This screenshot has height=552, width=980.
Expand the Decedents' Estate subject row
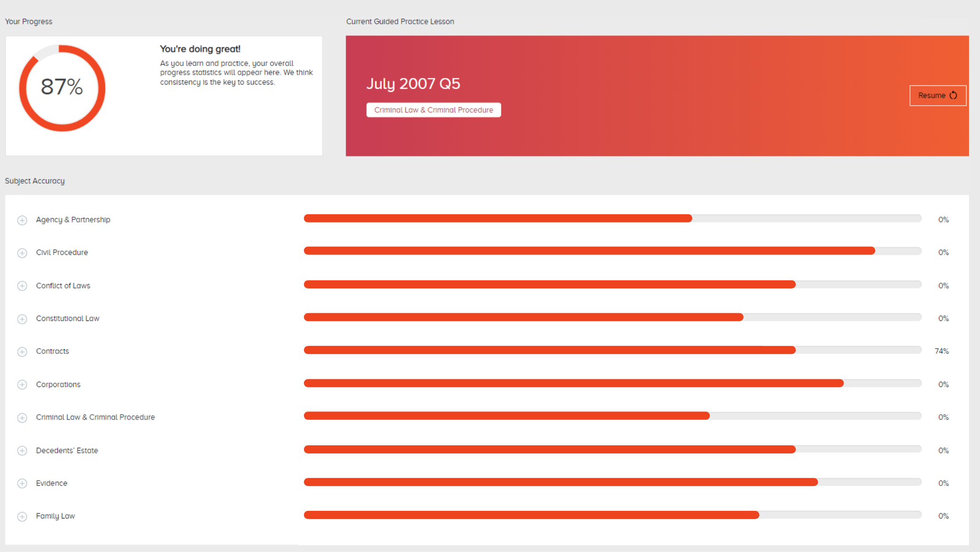22,451
